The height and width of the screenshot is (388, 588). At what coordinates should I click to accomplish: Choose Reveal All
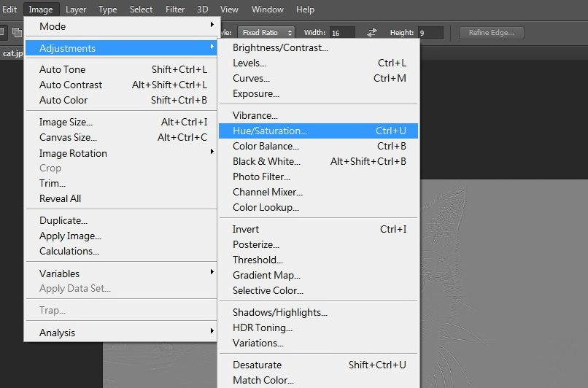121,198
